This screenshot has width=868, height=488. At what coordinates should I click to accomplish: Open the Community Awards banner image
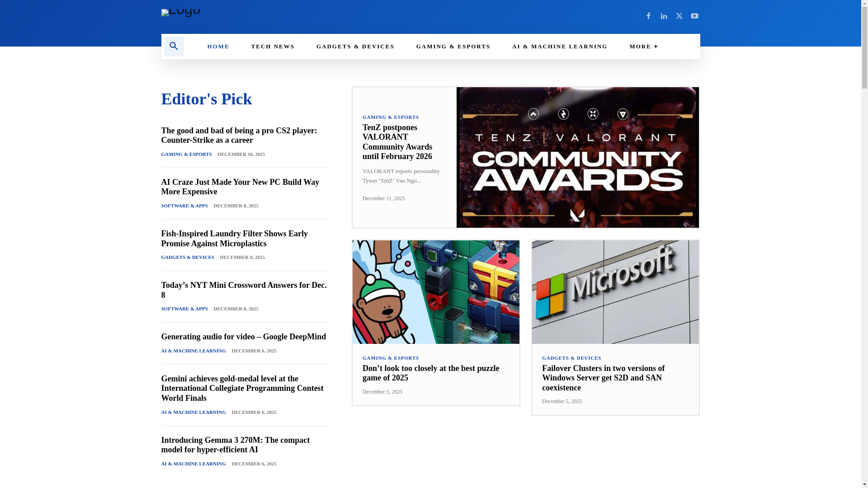tap(577, 157)
